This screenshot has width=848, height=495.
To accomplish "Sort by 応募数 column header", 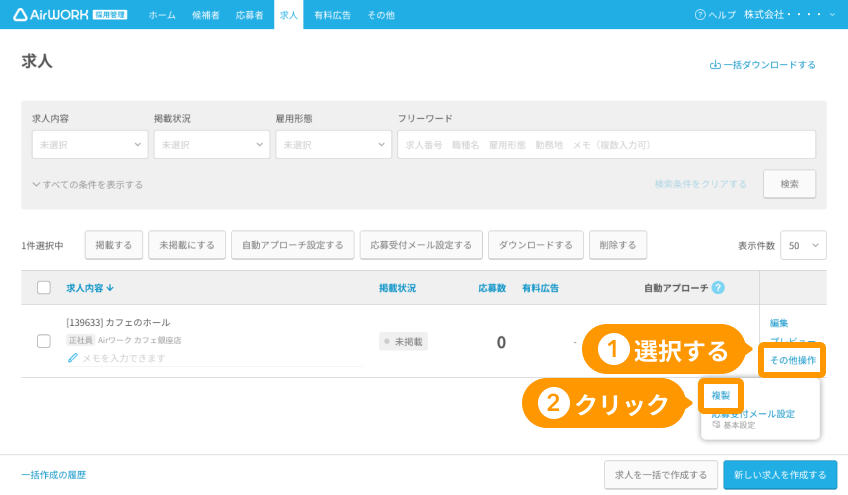I will [x=492, y=288].
